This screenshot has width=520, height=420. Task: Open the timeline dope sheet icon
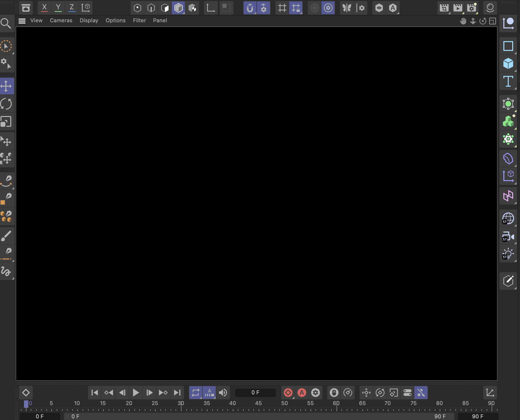[x=490, y=393]
